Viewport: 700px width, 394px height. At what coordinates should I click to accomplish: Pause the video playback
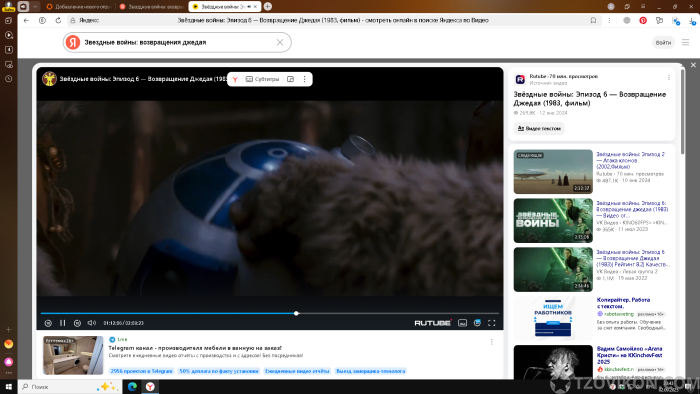[x=62, y=323]
